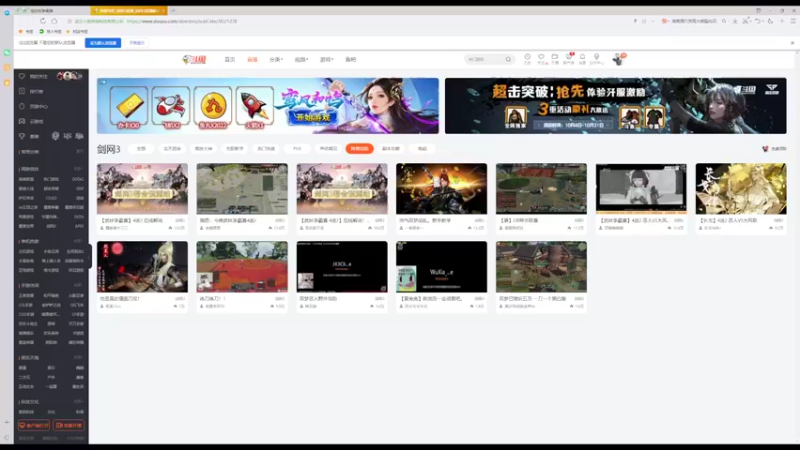Open the 分类 dropdown in the site header

276,60
